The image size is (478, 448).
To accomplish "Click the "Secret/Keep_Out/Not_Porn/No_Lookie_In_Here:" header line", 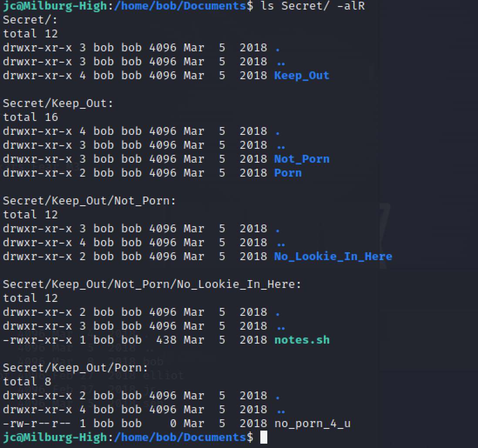I will [152, 284].
